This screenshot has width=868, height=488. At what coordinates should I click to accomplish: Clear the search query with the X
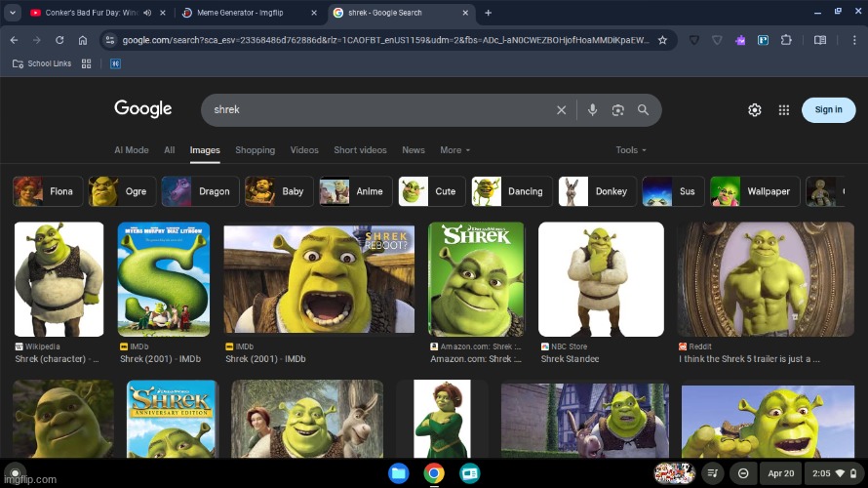[562, 110]
